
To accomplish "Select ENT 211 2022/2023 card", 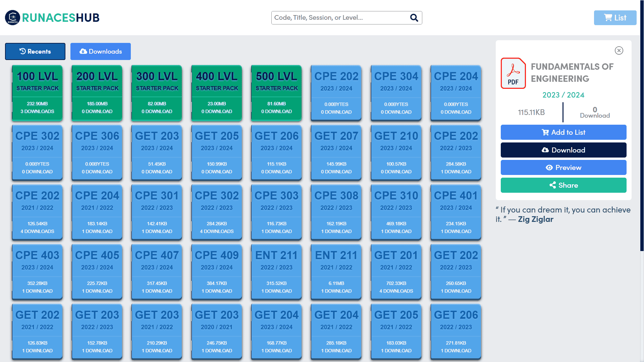I will pyautogui.click(x=276, y=272).
